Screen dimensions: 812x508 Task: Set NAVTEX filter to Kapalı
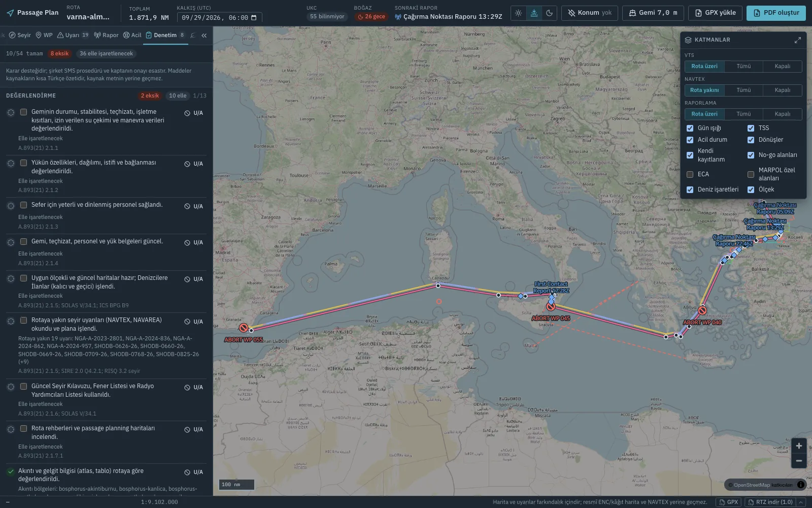pos(782,90)
